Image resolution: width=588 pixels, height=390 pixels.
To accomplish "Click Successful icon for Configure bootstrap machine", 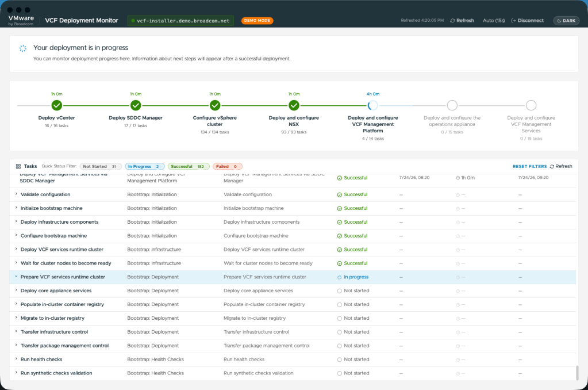I will click(339, 236).
